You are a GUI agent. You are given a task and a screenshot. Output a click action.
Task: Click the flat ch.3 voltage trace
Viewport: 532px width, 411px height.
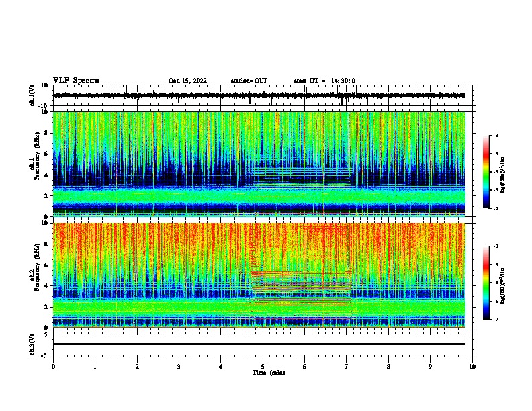259,344
